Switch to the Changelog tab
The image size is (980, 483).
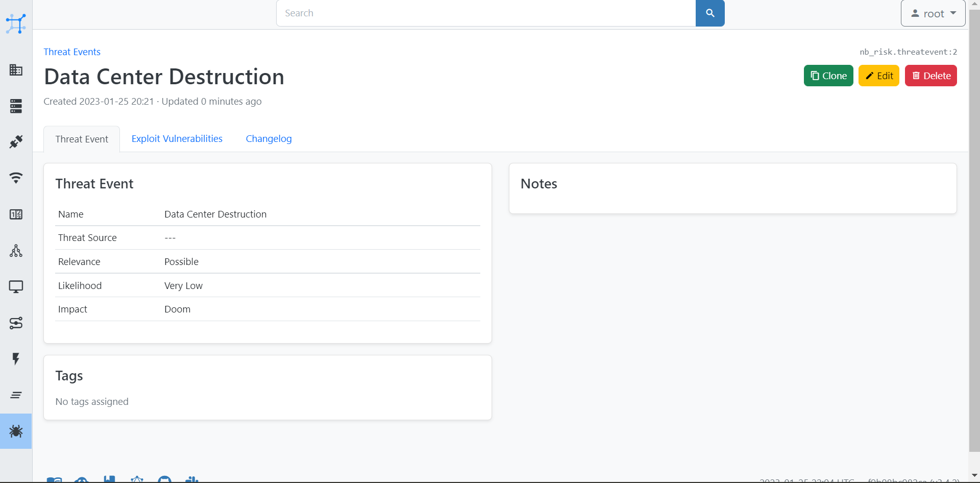pos(269,139)
